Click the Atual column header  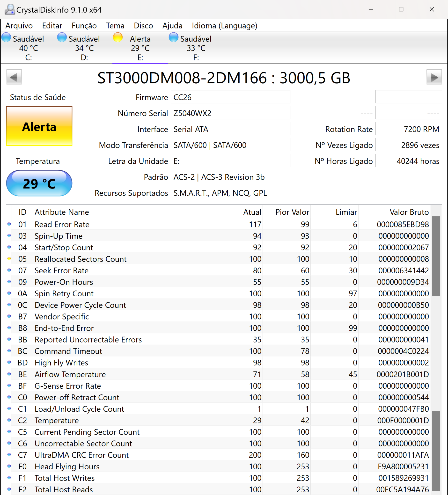click(x=239, y=212)
